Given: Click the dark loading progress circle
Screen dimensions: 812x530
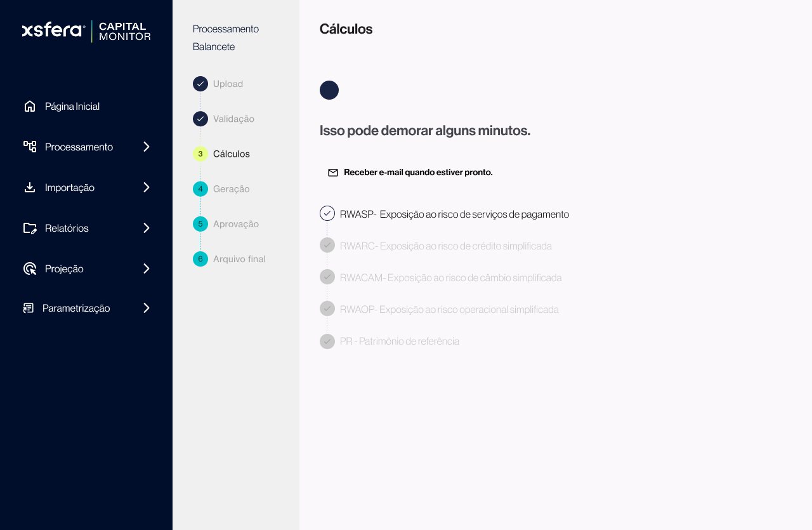Looking at the screenshot, I should click(x=329, y=90).
